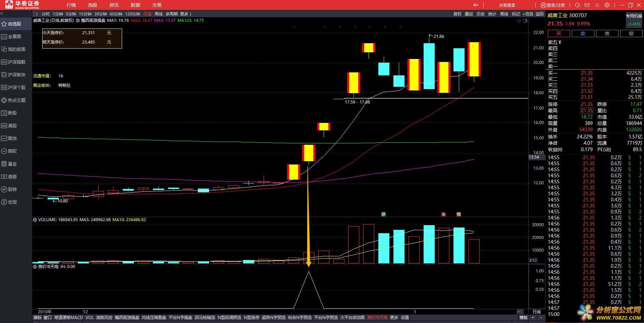Screen dimensions: 644x323
Task: Open the 行情 top menu
Action: tap(71, 5)
